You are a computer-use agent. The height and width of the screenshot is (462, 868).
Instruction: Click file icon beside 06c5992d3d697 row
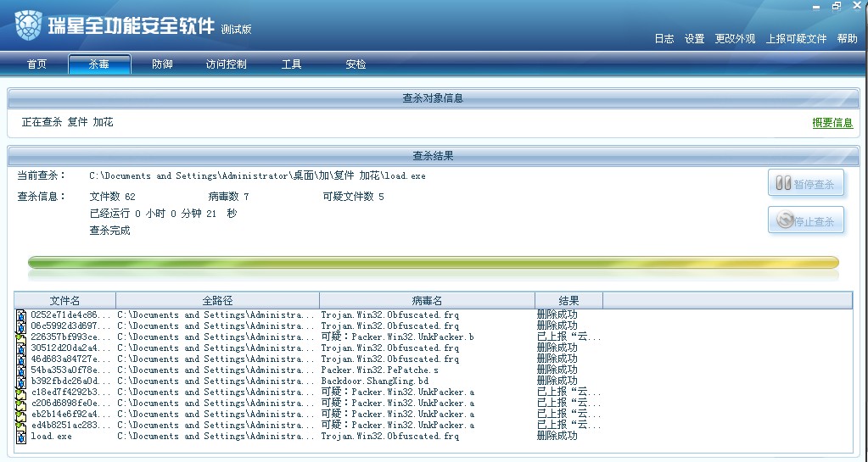click(21, 326)
